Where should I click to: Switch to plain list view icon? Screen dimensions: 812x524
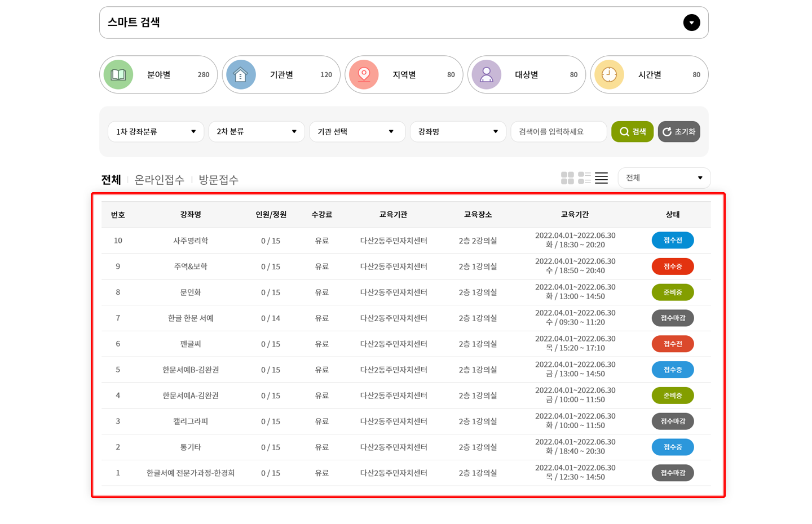(x=601, y=178)
